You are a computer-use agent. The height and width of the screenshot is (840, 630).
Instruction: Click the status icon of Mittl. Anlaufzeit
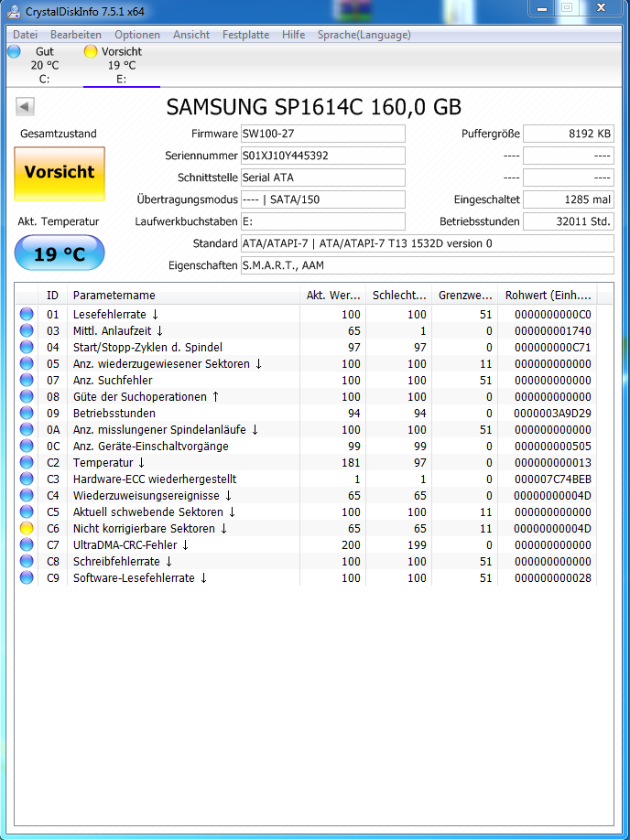point(27,331)
